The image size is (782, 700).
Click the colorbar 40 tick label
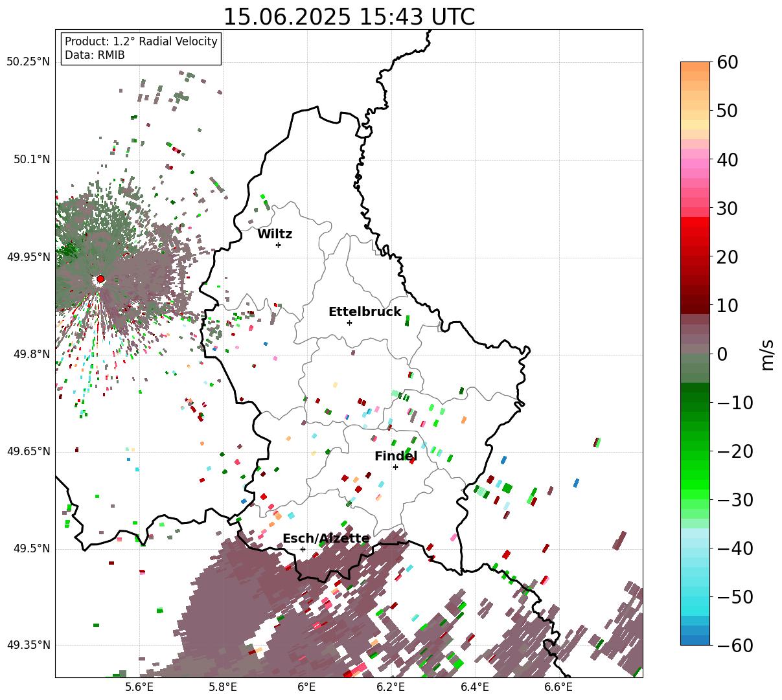coord(727,159)
